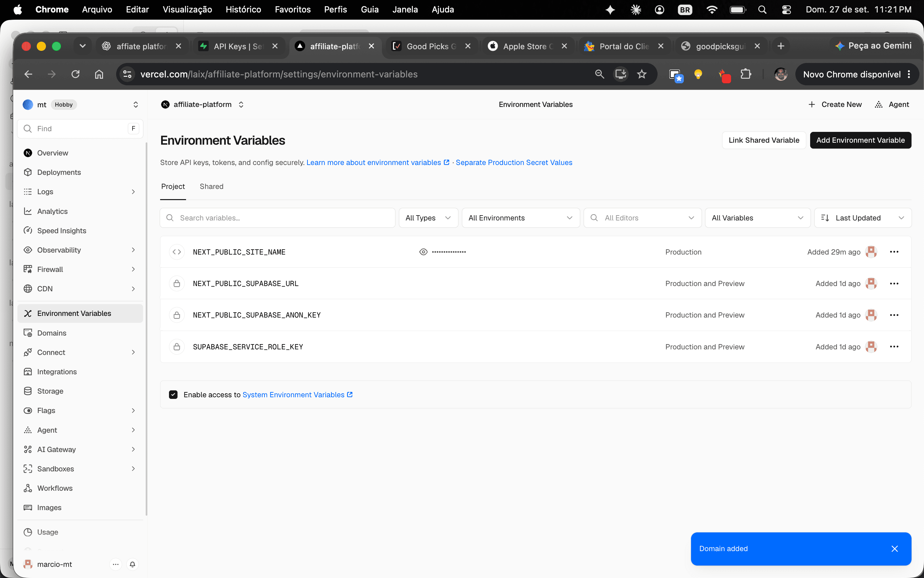
Task: Open Analytics in the sidebar
Action: point(80,211)
